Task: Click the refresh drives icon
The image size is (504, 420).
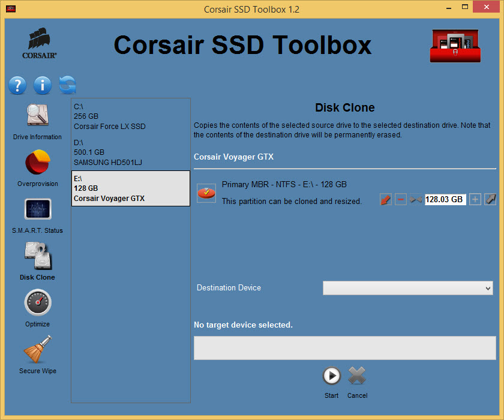Action: pyautogui.click(x=67, y=85)
